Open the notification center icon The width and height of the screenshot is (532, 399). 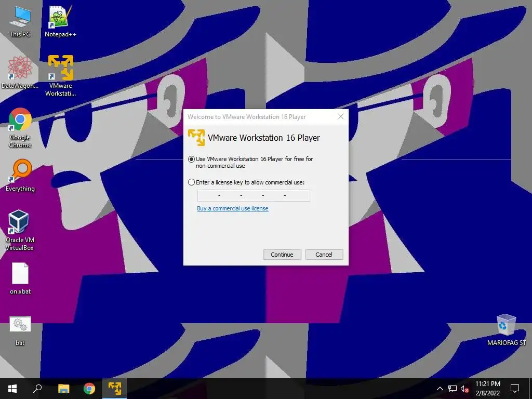[515, 389]
